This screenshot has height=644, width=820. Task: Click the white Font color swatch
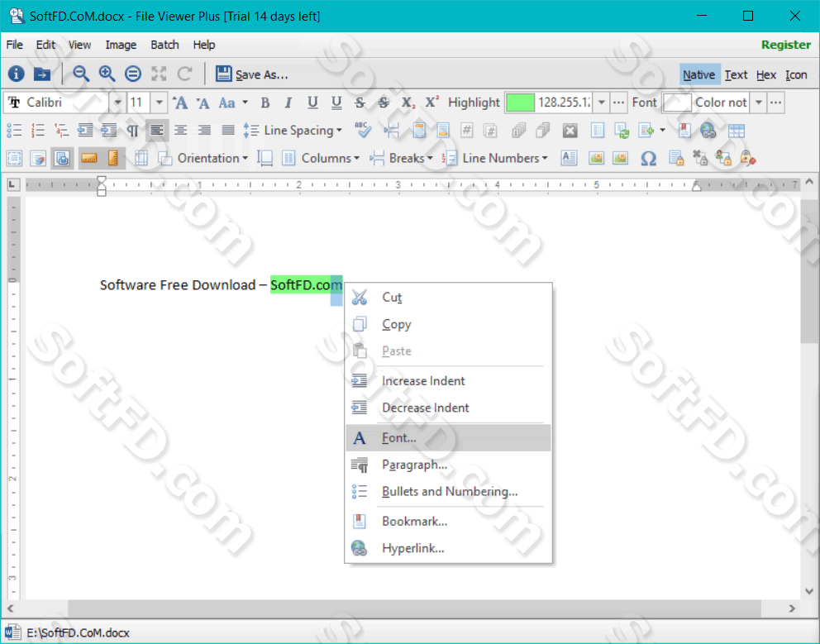coord(677,103)
